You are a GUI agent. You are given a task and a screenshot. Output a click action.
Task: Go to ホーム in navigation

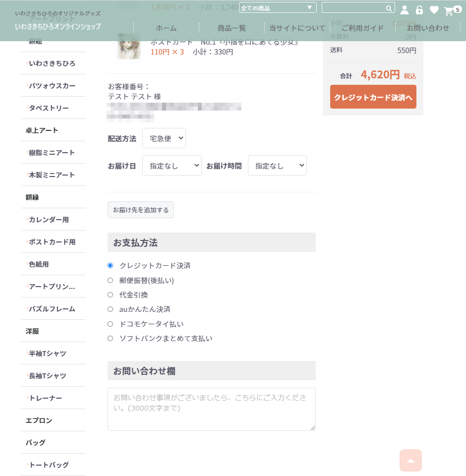point(166,28)
